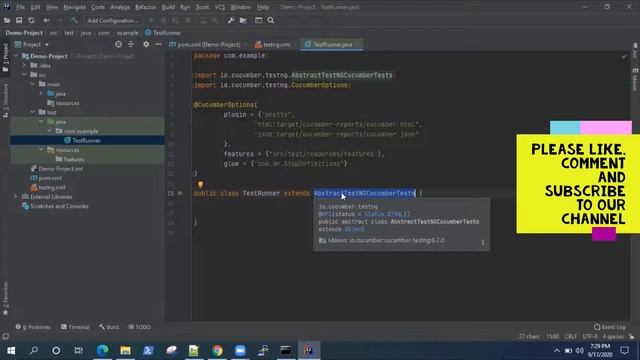Image resolution: width=640 pixels, height=360 pixels.
Task: Collapse the src folder
Action: coord(24,75)
